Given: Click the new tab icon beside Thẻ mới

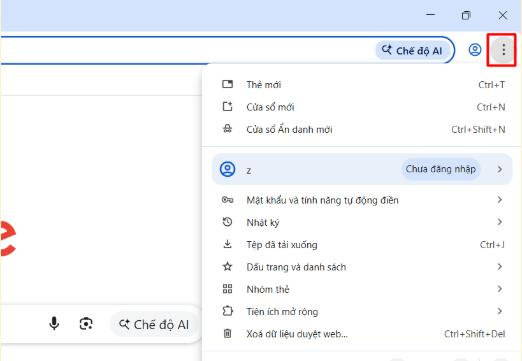Looking at the screenshot, I should point(227,84).
